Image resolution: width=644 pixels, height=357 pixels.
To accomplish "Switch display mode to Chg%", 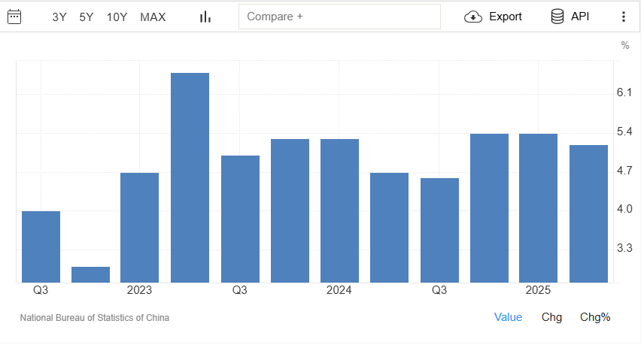I will [x=594, y=317].
